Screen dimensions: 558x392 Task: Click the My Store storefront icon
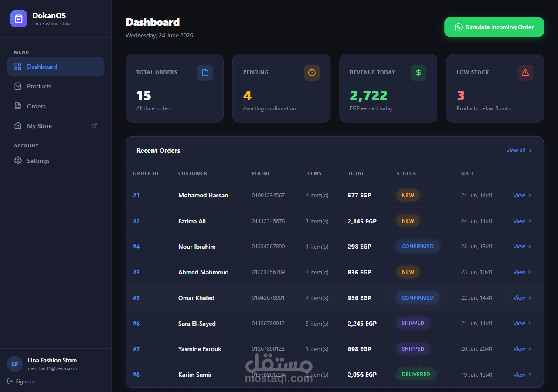click(x=18, y=126)
